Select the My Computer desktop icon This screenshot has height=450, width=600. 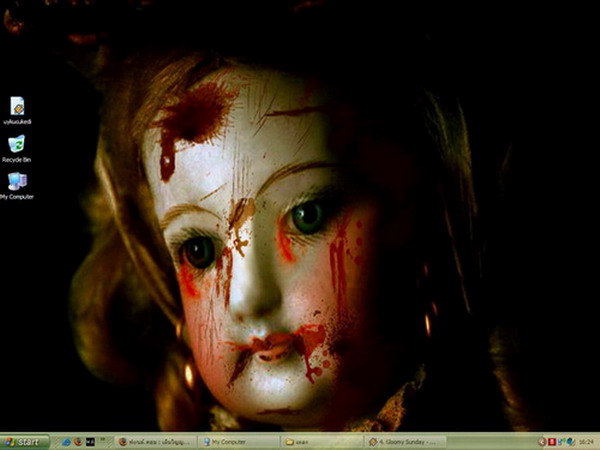point(17,181)
